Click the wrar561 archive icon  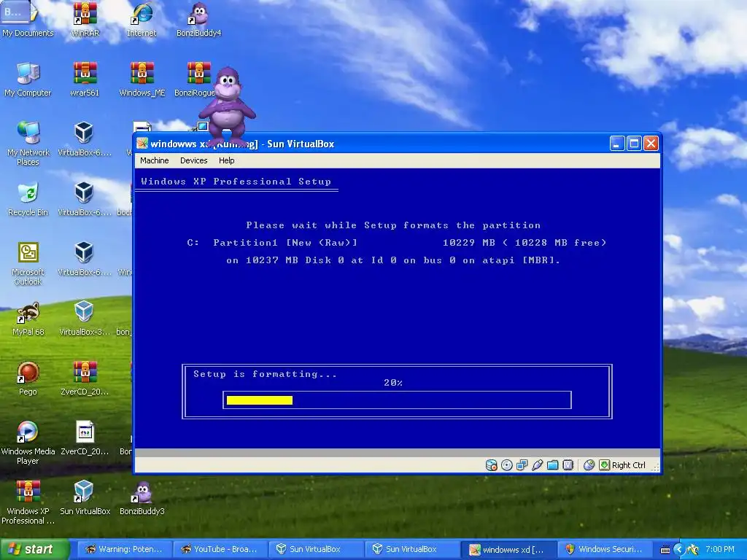click(x=85, y=79)
